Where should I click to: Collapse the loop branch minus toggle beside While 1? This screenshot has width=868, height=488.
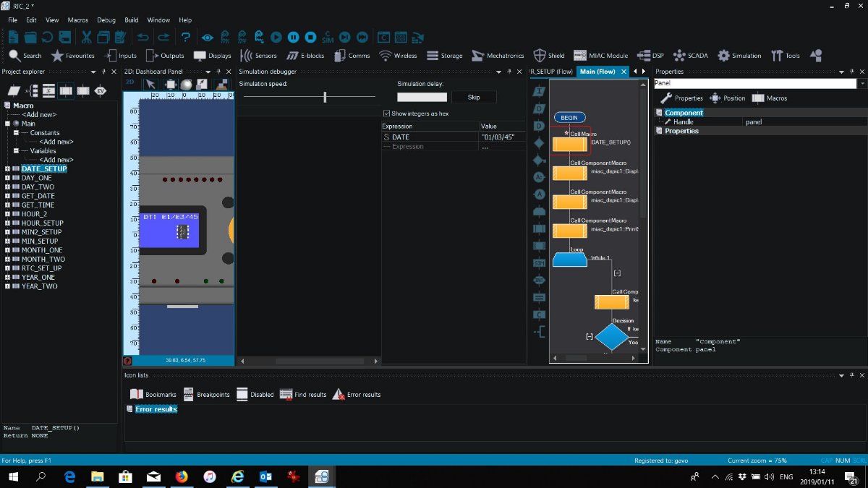tap(617, 273)
